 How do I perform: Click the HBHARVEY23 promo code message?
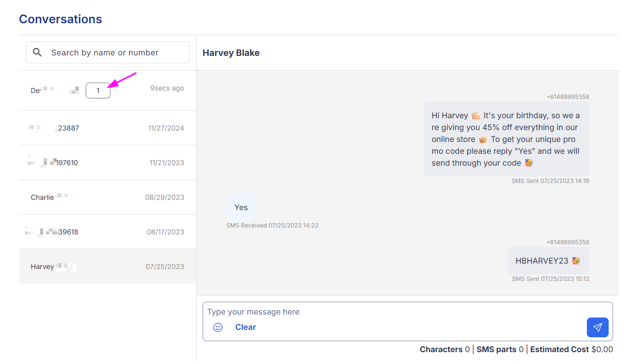pyautogui.click(x=548, y=261)
